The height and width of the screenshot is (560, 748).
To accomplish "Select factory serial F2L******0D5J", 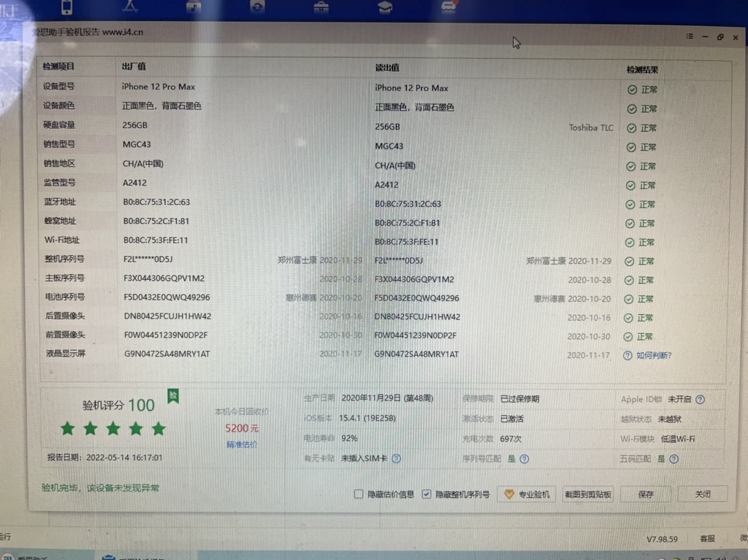I will (x=148, y=259).
